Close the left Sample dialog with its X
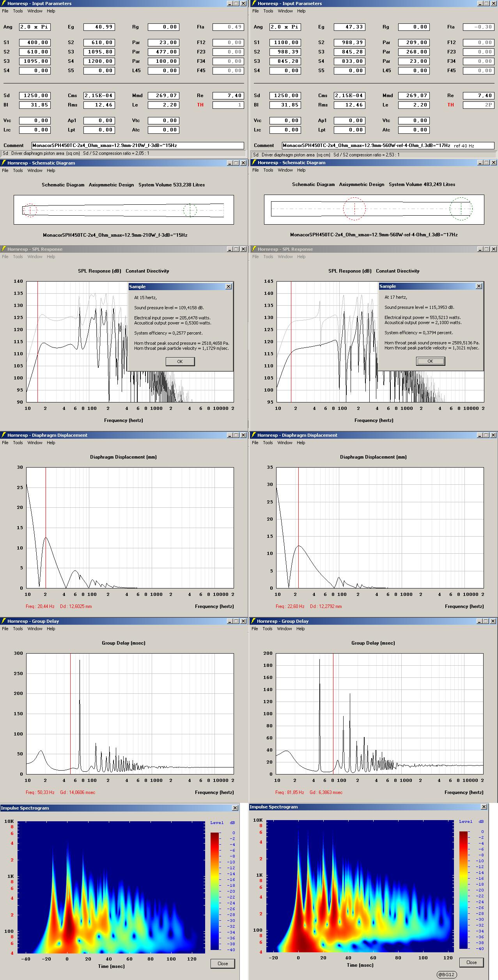Screen dimensions: 498x980 point(229,287)
